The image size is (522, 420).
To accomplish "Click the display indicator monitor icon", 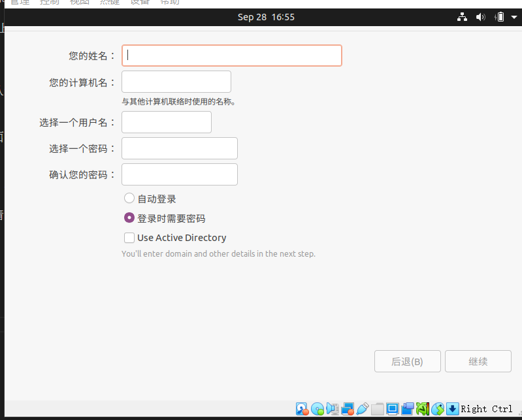I will [393, 409].
